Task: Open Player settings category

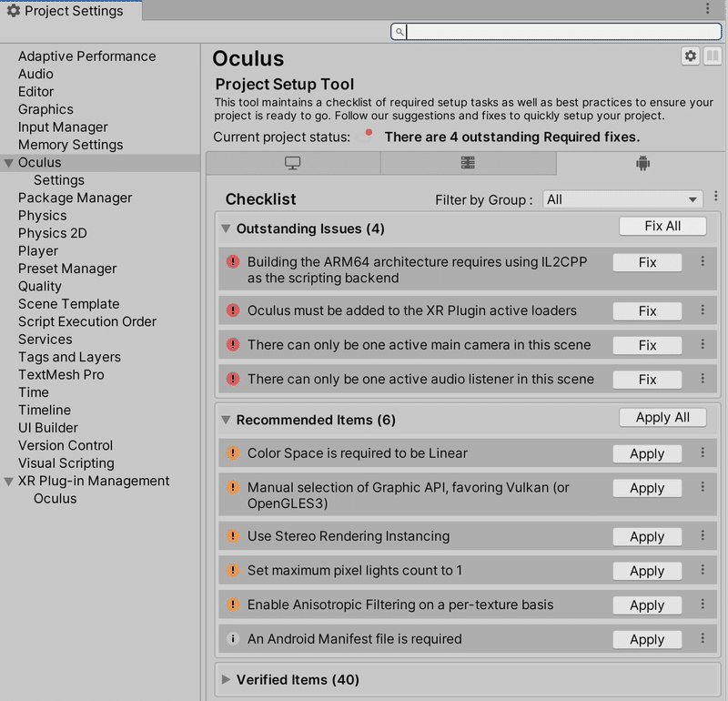Action: tap(38, 251)
